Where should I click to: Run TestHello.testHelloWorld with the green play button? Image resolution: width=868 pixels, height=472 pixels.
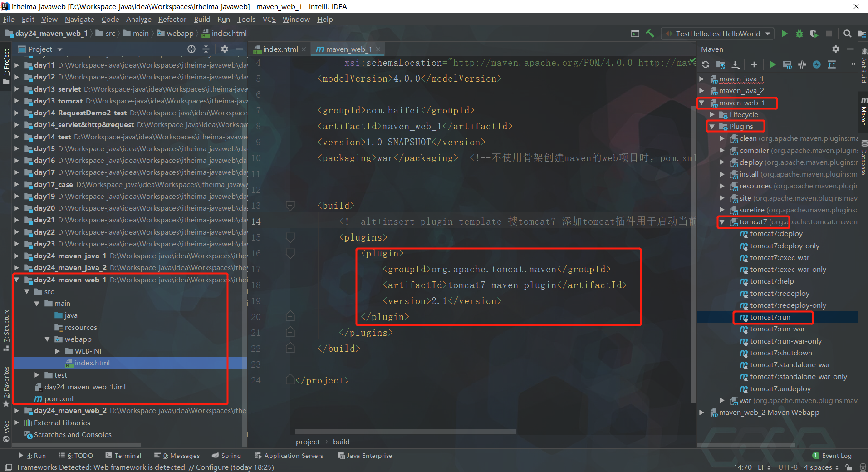click(x=785, y=34)
